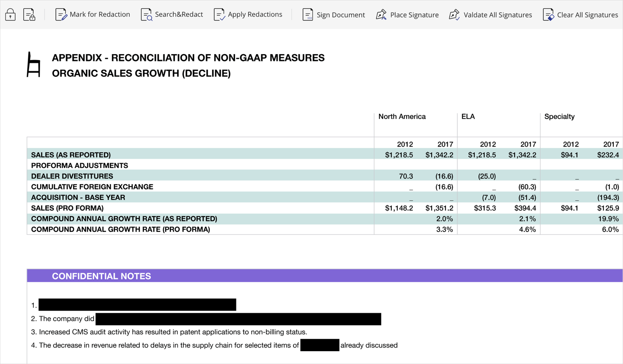Click the padlock icon in the toolbar
The width and height of the screenshot is (623, 364).
[11, 15]
